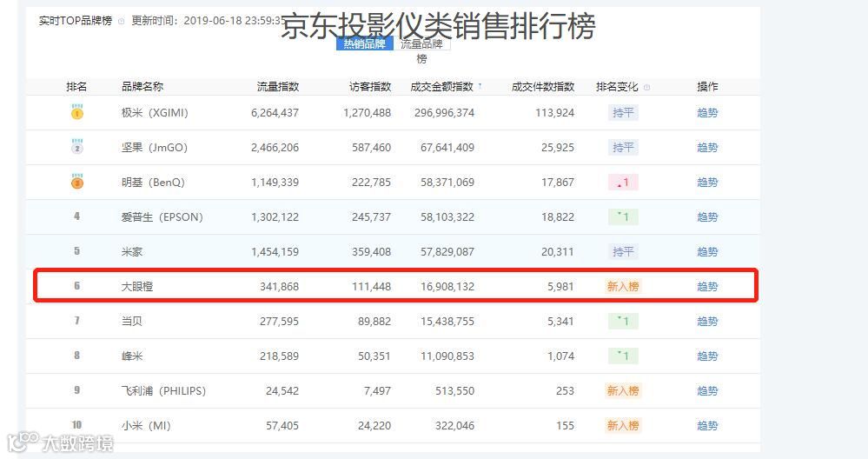This screenshot has height=459, width=868.
Task: Click the 成交金额指数 column header
Action: tap(441, 86)
